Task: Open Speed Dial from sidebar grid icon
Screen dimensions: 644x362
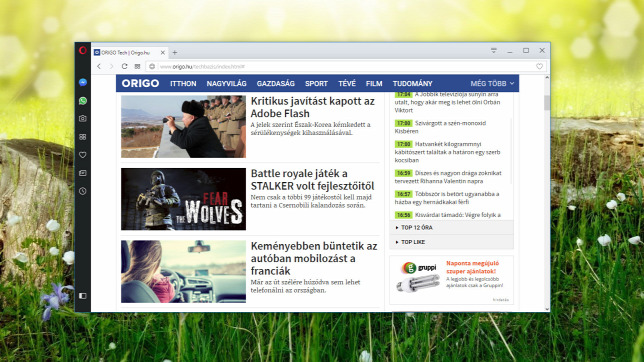Action: pyautogui.click(x=83, y=137)
